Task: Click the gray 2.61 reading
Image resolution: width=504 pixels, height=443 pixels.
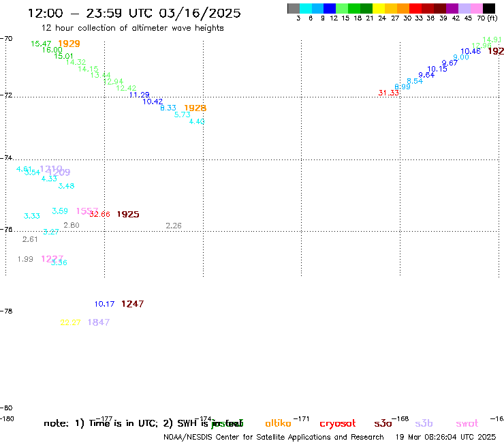Action: click(30, 239)
